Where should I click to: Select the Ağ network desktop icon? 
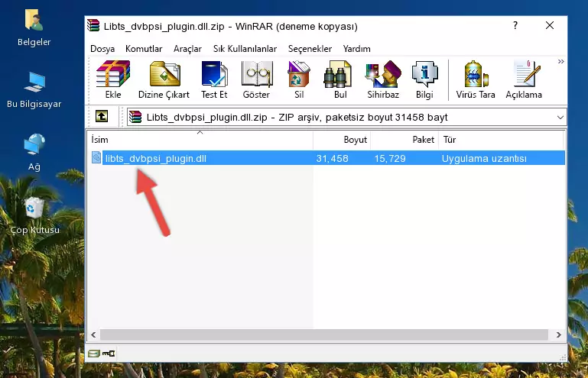34,153
